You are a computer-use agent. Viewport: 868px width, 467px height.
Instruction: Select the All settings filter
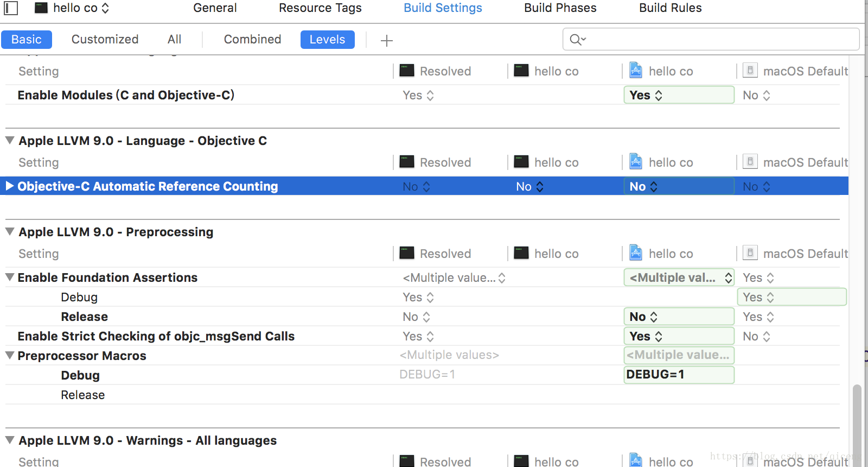(174, 39)
